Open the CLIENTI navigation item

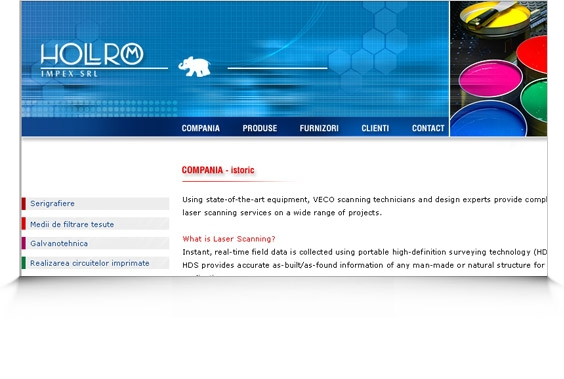[x=375, y=128]
